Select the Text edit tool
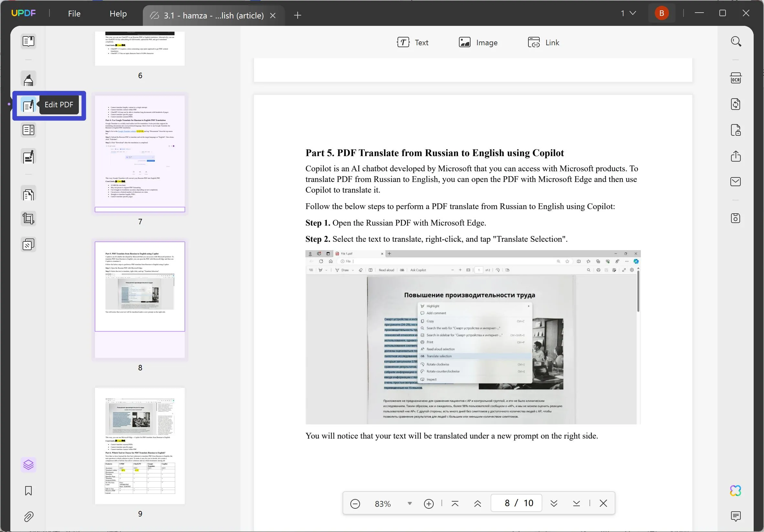This screenshot has height=532, width=764. click(x=413, y=43)
